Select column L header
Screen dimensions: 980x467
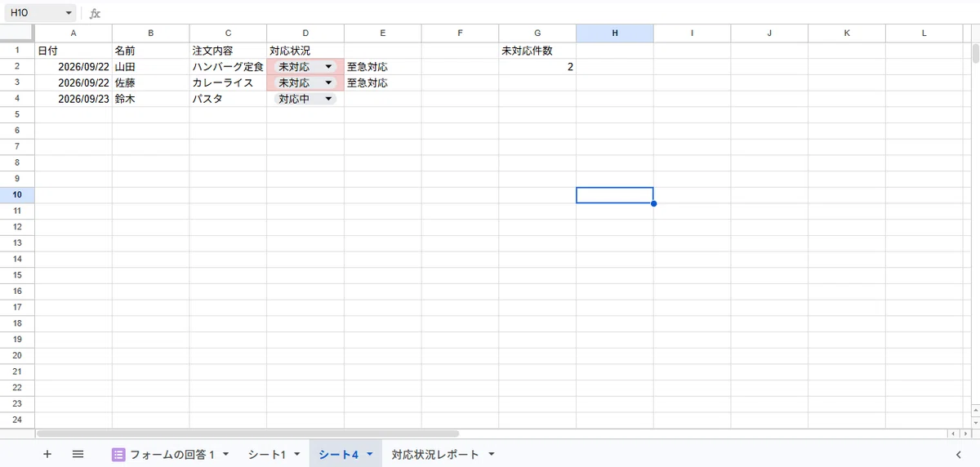tap(924, 33)
